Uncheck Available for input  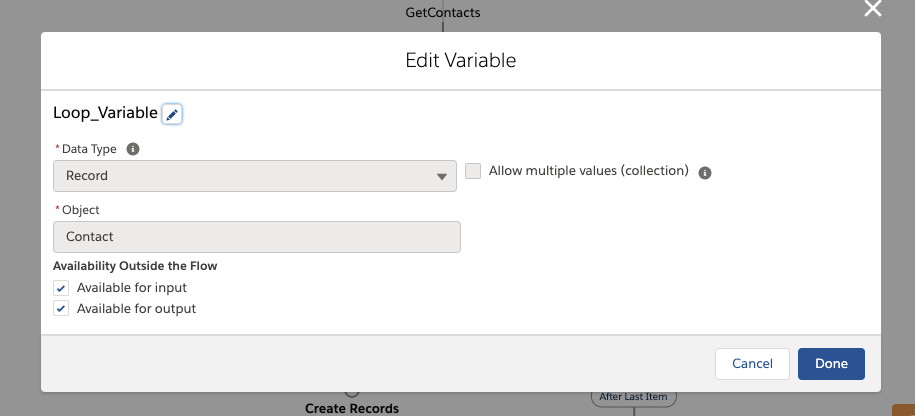point(61,288)
